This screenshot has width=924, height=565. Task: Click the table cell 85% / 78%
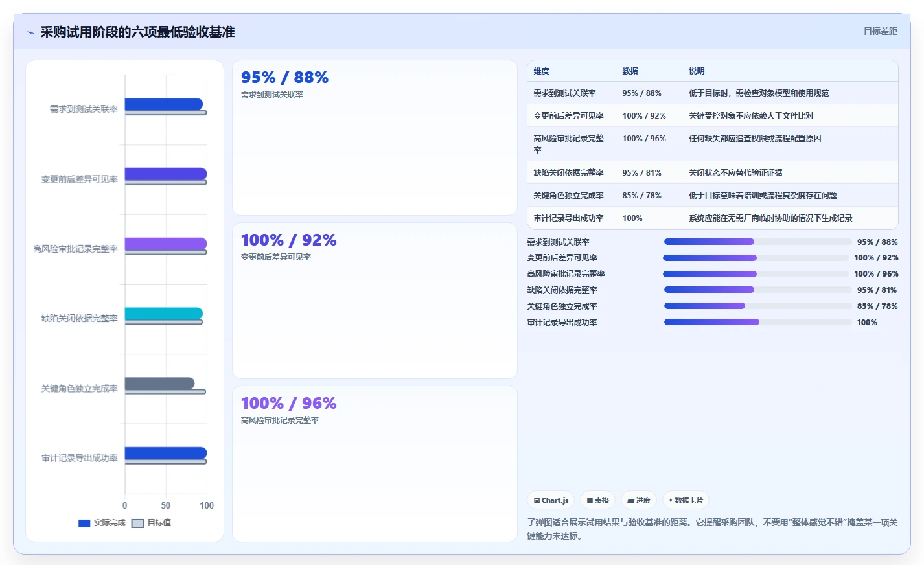(641, 196)
